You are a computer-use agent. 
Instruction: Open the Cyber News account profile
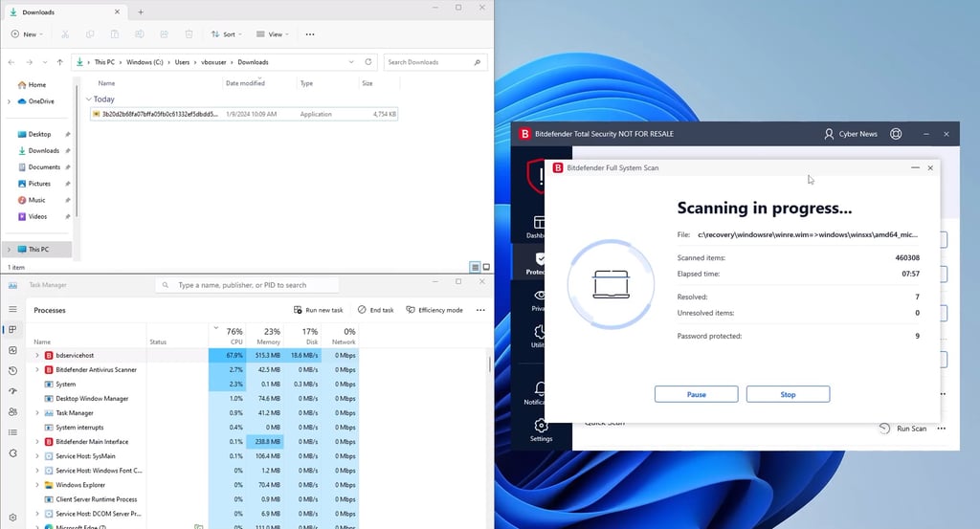(851, 134)
